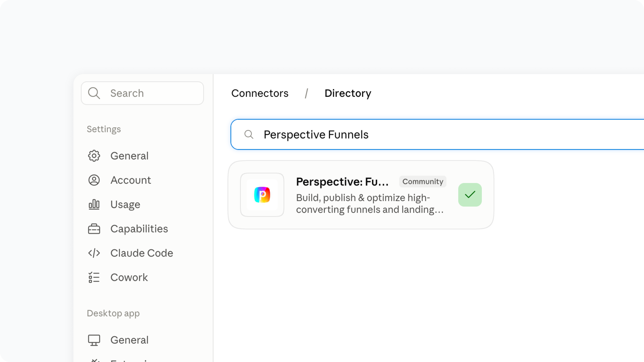Click the Cowork checklist icon
This screenshot has width=644, height=362.
pos(94,277)
